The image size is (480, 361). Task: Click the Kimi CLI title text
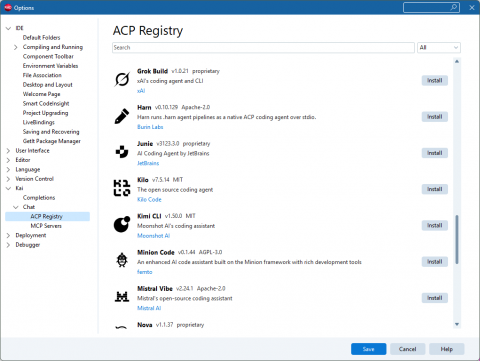149,216
